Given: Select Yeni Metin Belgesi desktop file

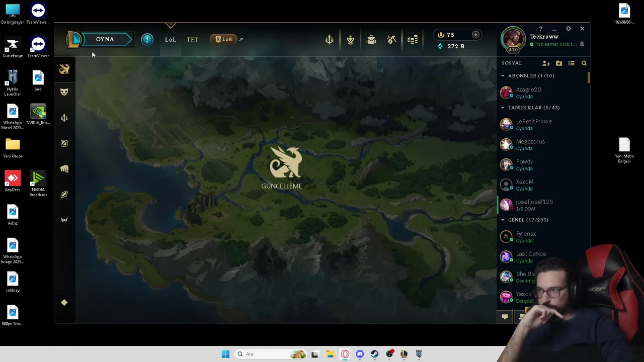Looking at the screenshot, I should pyautogui.click(x=624, y=150).
